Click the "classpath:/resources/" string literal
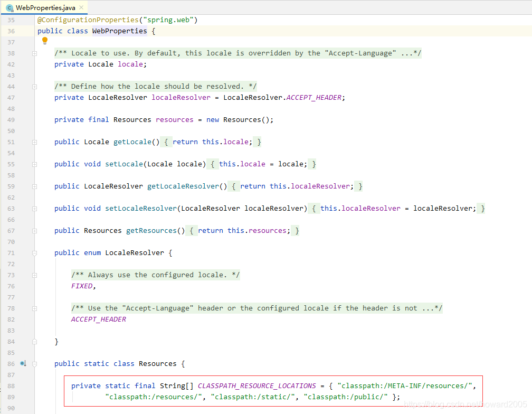Viewport: 532px width, 414px height. pos(154,397)
